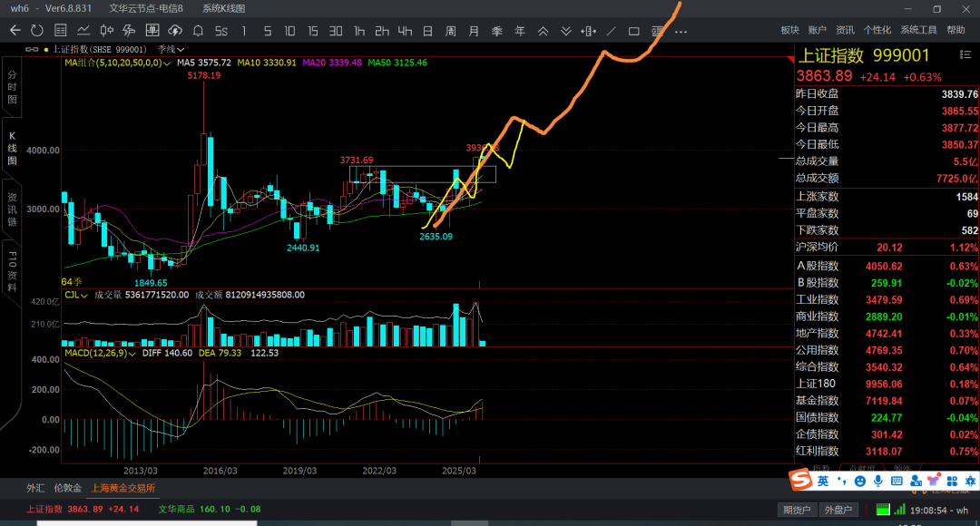This screenshot has width=980, height=526.
Task: Open the 系统工具 menu
Action: (x=918, y=30)
